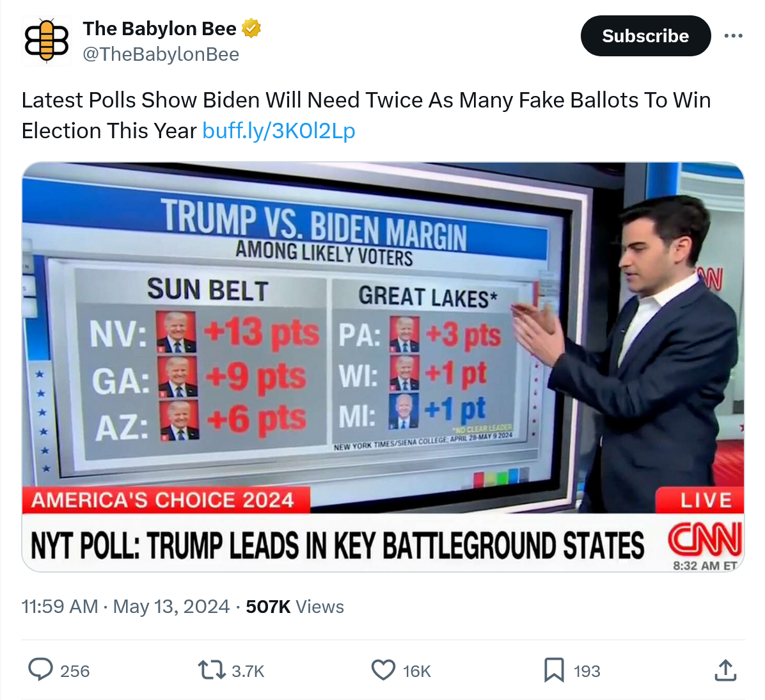
Task: Repost using the retweet arrows icon
Action: click(x=211, y=670)
